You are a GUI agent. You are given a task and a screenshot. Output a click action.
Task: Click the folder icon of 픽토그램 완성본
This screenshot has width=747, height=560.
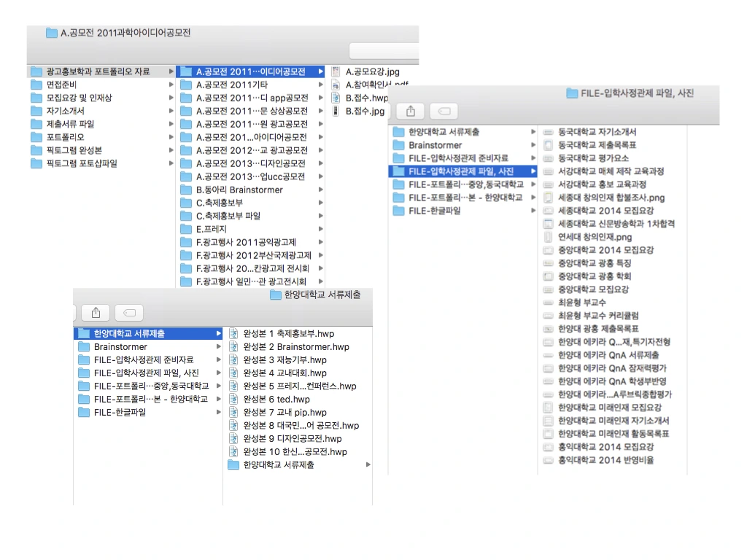tap(36, 150)
